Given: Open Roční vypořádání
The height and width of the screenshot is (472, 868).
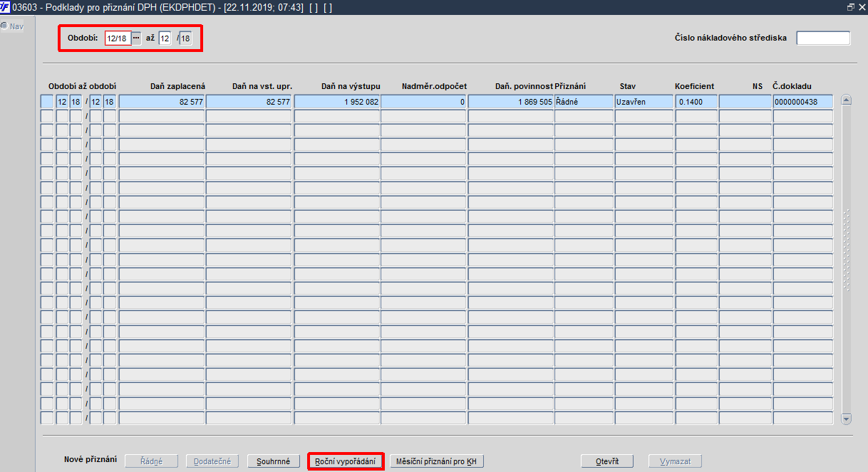Looking at the screenshot, I should (346, 461).
